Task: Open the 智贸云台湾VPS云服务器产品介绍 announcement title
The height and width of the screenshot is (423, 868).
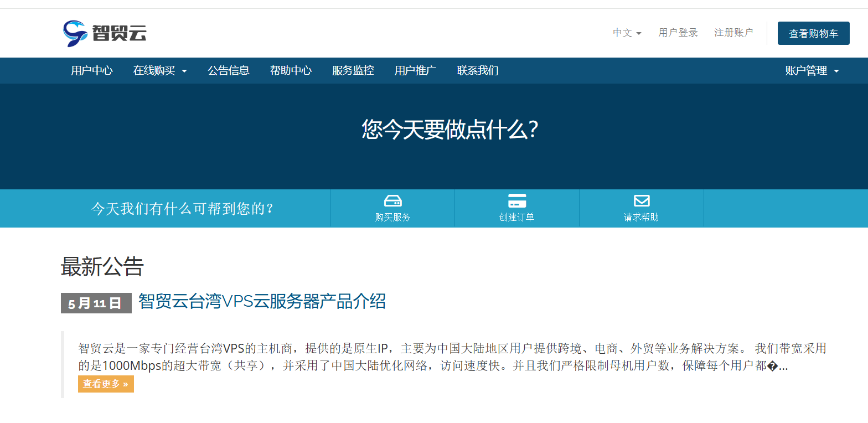Action: pos(262,302)
